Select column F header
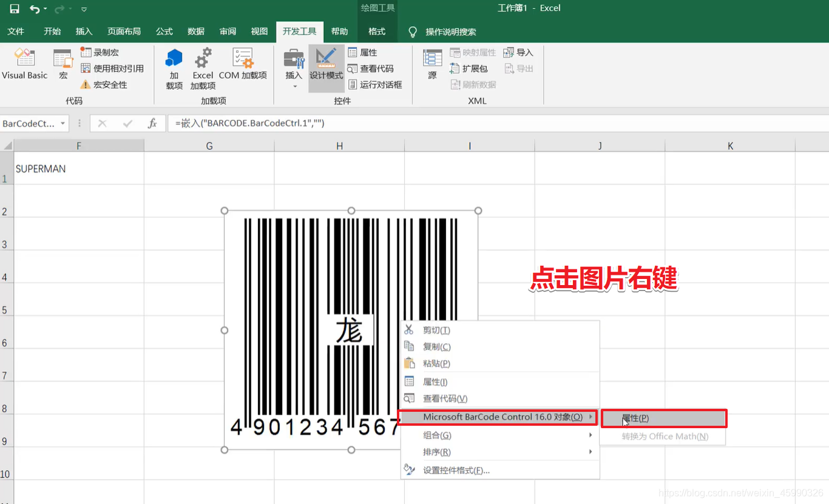This screenshot has height=504, width=829. coord(79,146)
